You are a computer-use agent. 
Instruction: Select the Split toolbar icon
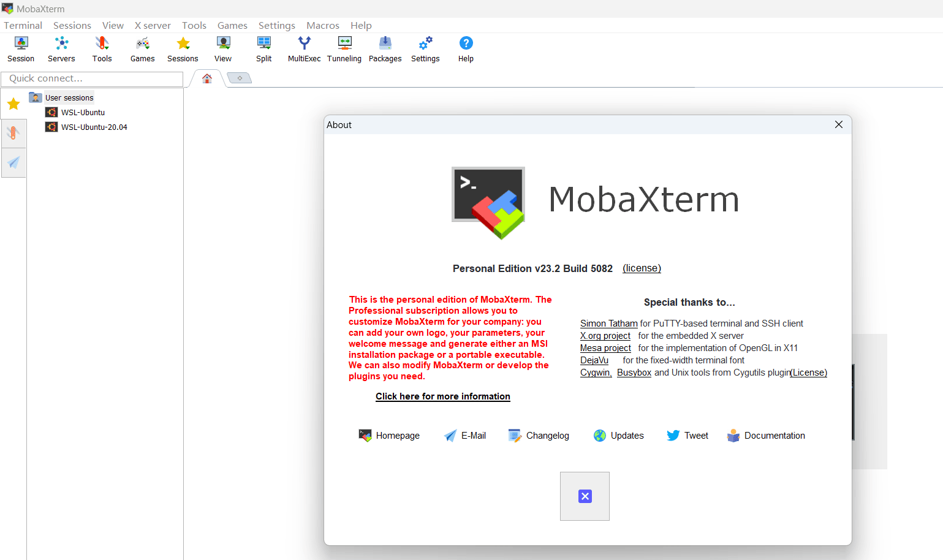point(264,49)
